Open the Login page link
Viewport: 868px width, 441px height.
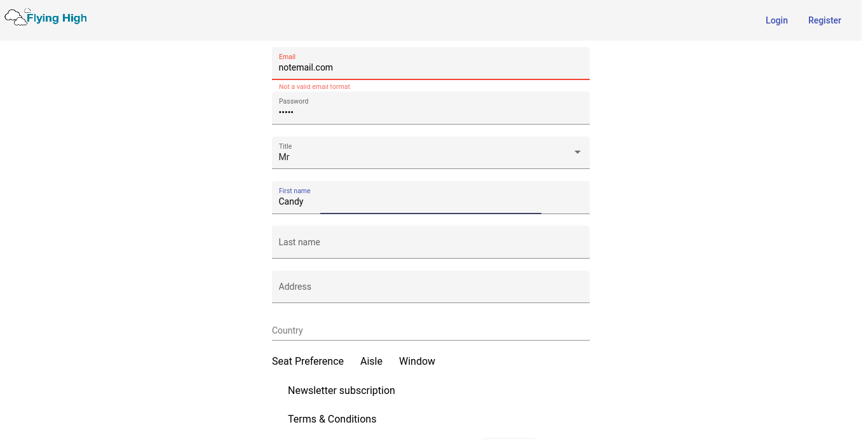click(x=776, y=20)
